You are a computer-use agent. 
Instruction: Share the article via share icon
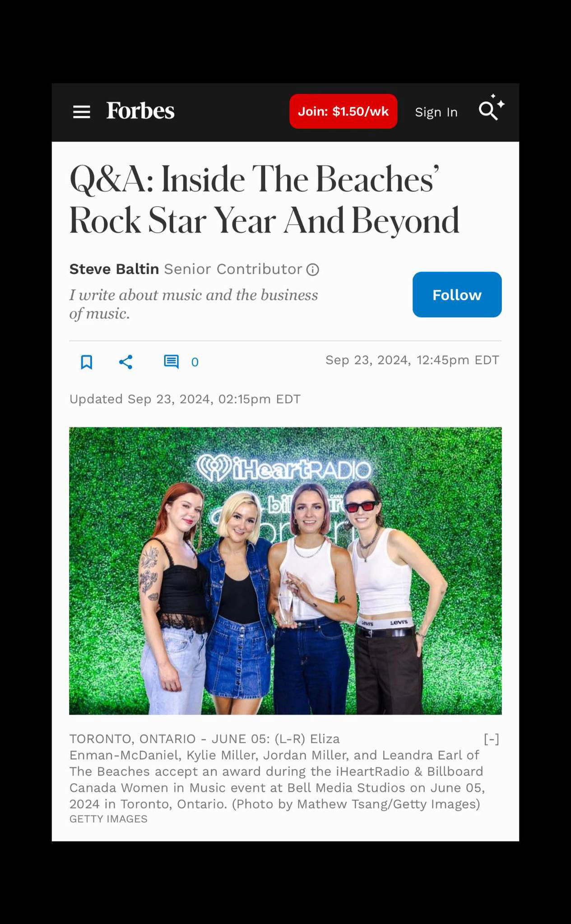point(125,362)
